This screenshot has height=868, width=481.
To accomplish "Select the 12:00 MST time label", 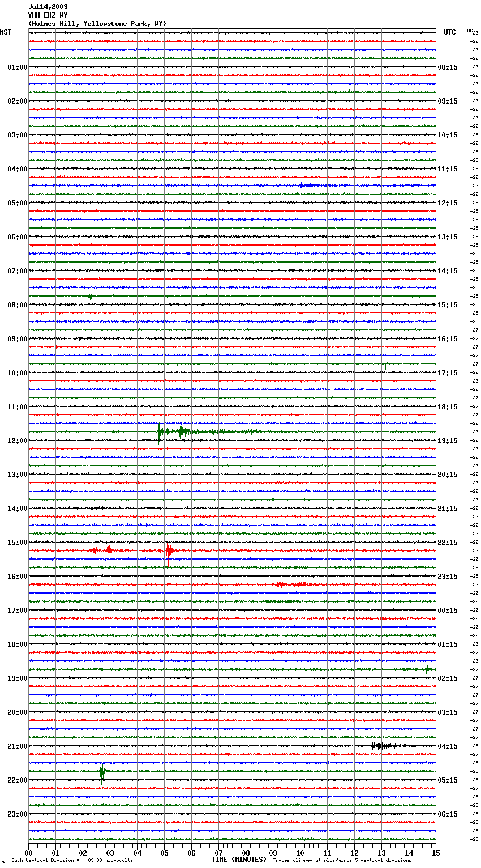I will pos(18,441).
